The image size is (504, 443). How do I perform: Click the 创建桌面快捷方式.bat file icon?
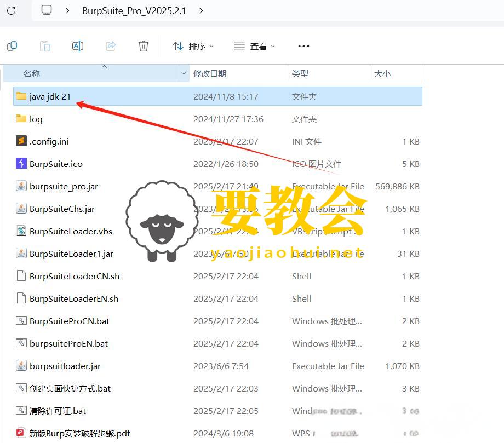[21, 388]
